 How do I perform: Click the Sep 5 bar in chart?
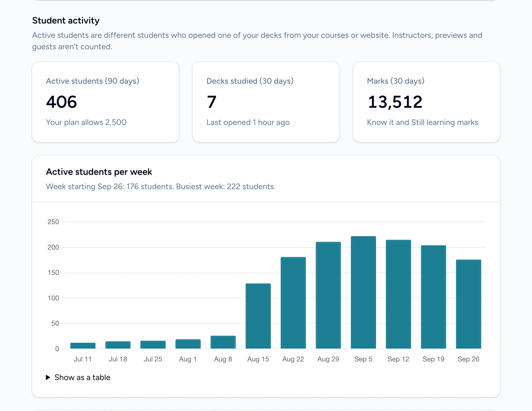point(363,292)
